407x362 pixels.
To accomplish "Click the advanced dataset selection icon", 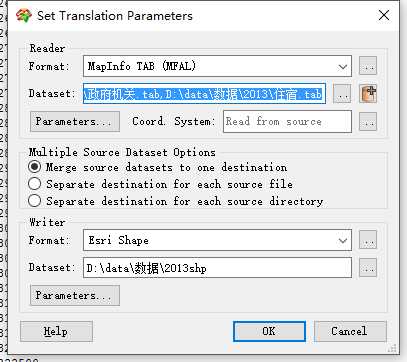I will [x=368, y=94].
